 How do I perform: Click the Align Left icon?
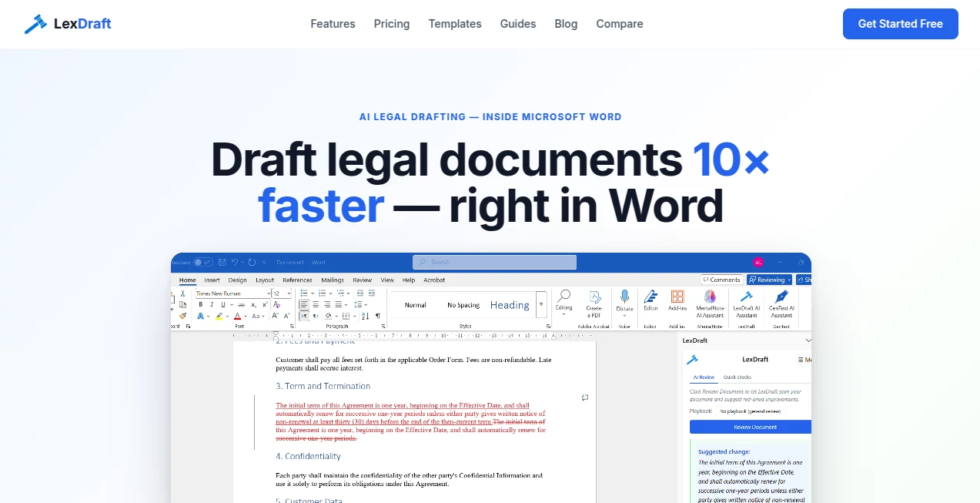(x=304, y=305)
